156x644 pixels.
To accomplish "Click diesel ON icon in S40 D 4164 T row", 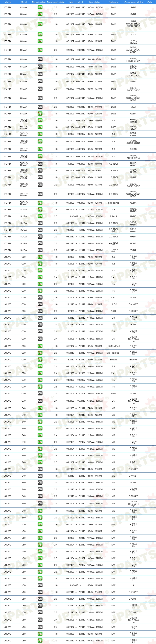I will coord(40,469).
